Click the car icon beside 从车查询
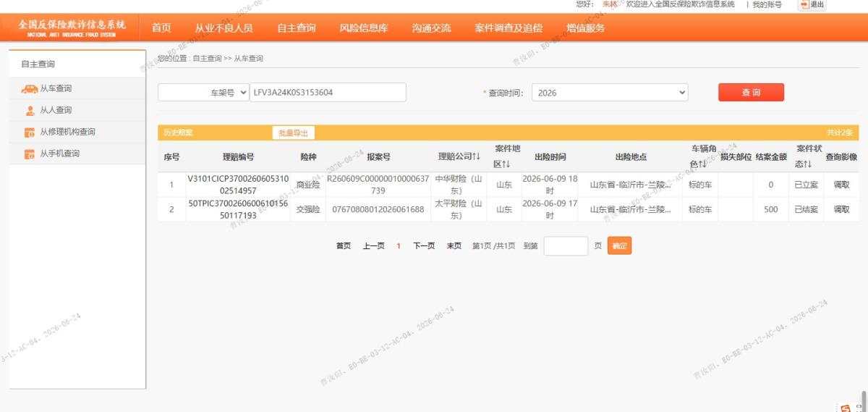This screenshot has width=868, height=412. click(x=29, y=89)
